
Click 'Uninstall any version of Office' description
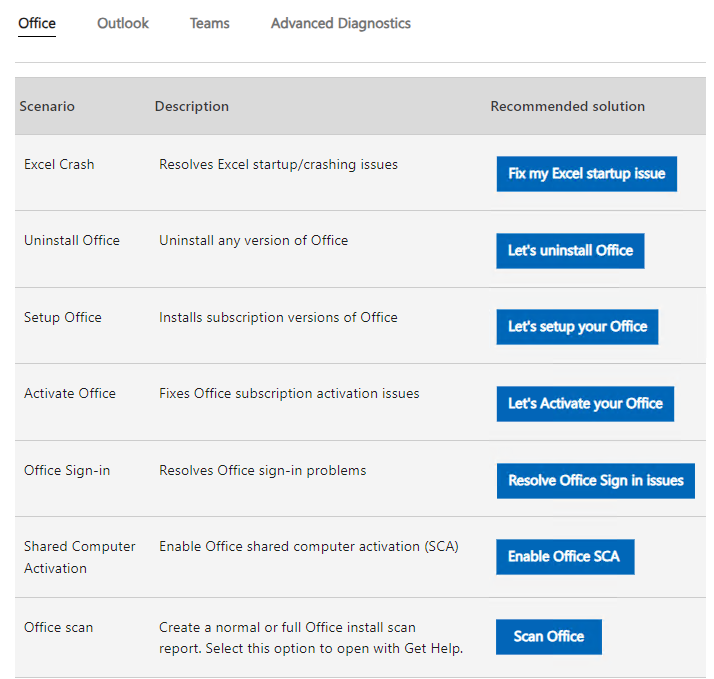[253, 240]
